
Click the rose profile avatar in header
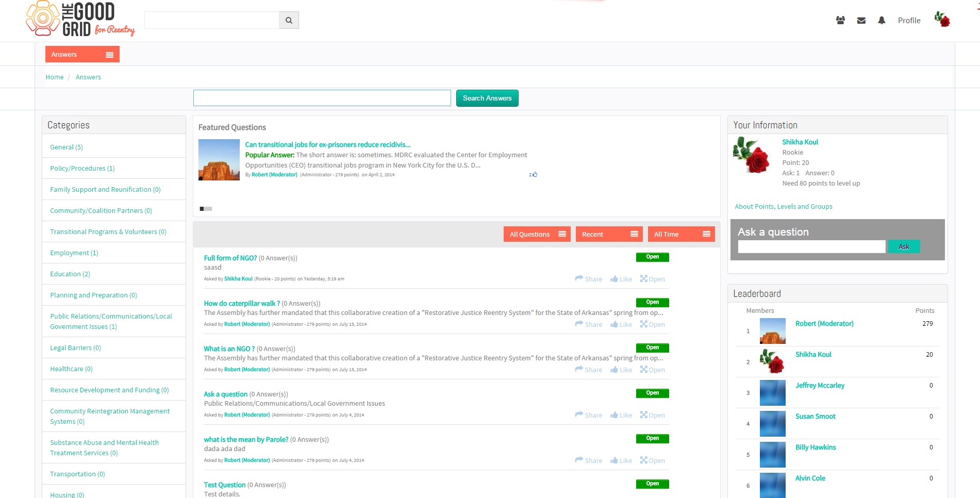coord(942,19)
